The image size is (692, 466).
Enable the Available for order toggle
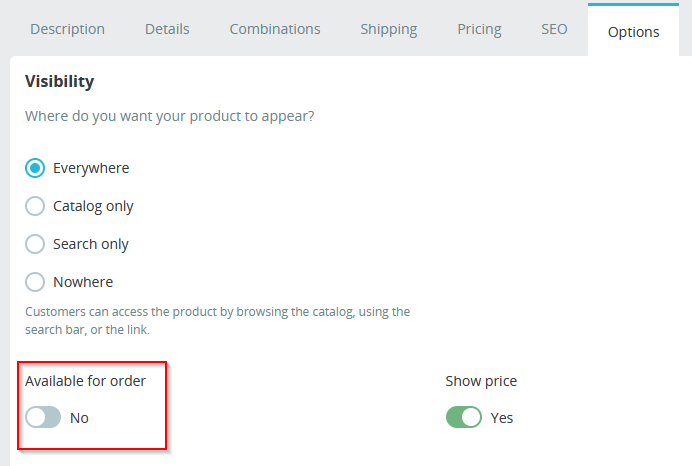43,418
